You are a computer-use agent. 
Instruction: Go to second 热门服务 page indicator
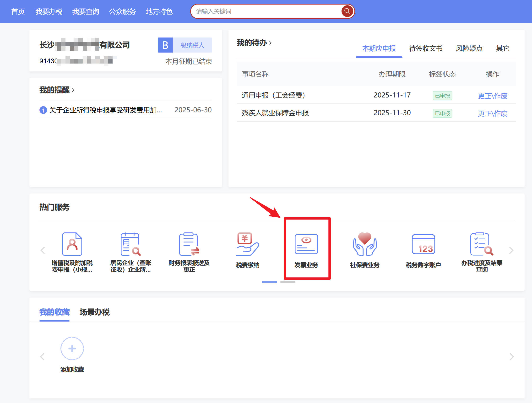pyautogui.click(x=288, y=282)
